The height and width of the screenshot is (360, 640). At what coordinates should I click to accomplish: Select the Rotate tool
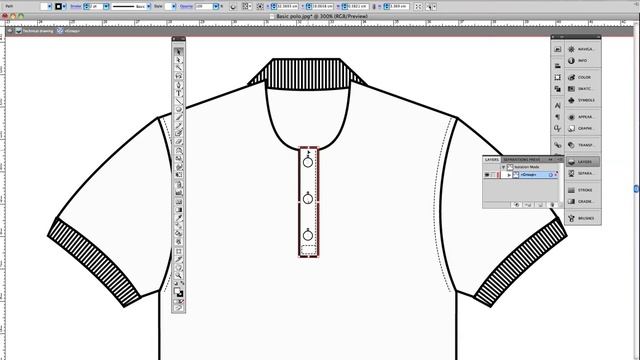pyautogui.click(x=178, y=151)
